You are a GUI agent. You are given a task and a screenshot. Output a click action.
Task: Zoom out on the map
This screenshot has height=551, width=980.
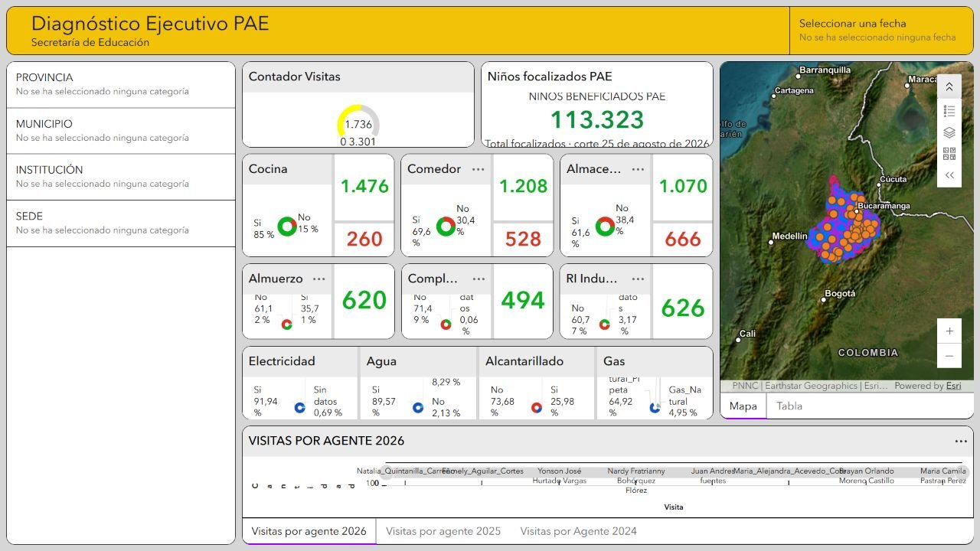tap(949, 356)
